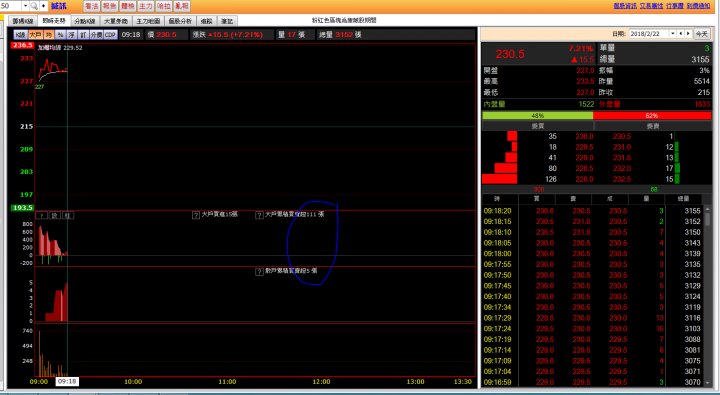Click the 說 button in the indicator pane
This screenshot has height=395, width=720.
[x=55, y=215]
